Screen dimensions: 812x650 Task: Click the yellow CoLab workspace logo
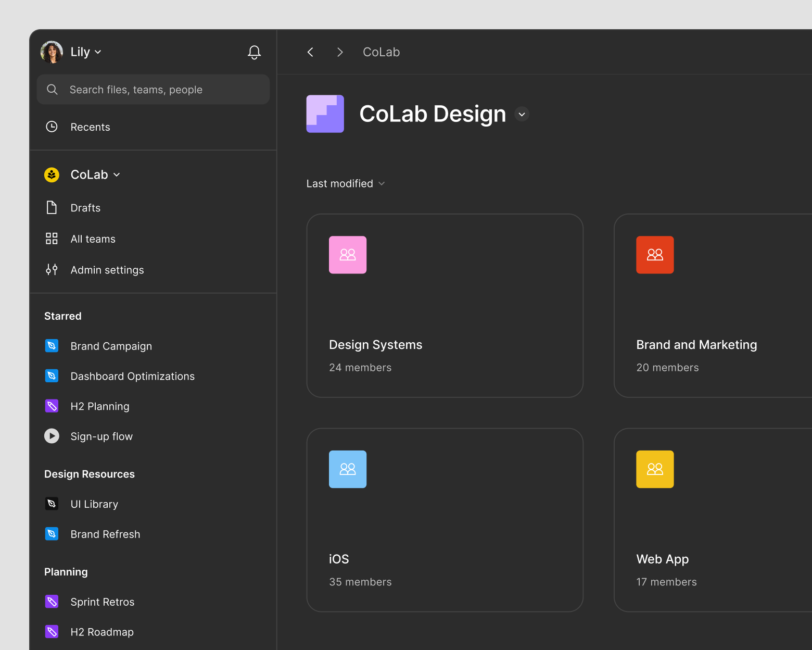[x=52, y=174]
